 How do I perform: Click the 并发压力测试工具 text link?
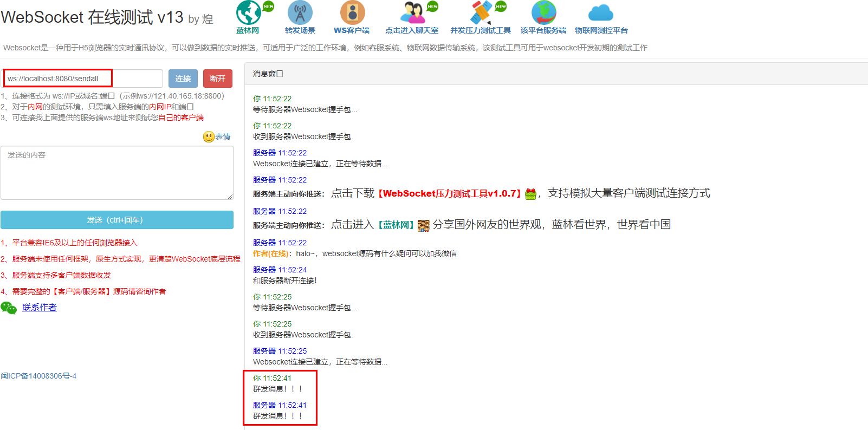point(481,31)
